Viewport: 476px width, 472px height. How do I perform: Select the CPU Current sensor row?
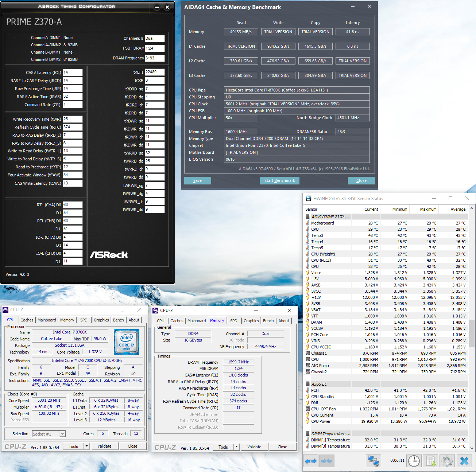tap(386, 415)
